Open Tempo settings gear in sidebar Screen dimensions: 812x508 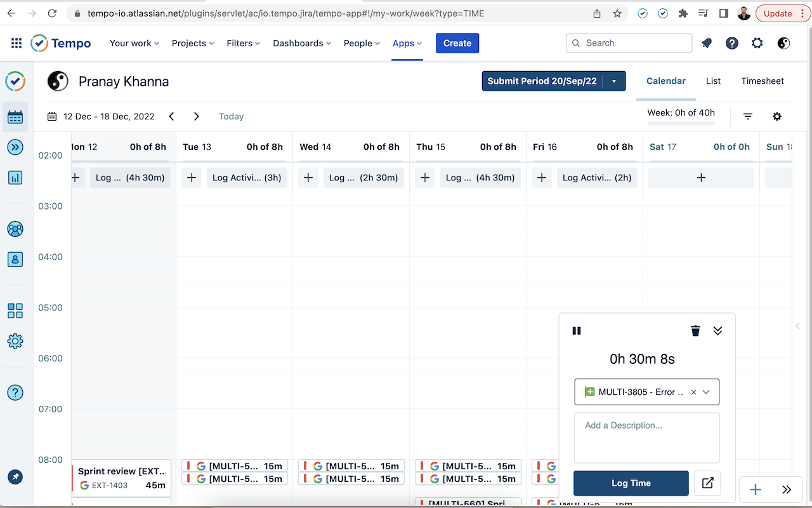(x=15, y=341)
